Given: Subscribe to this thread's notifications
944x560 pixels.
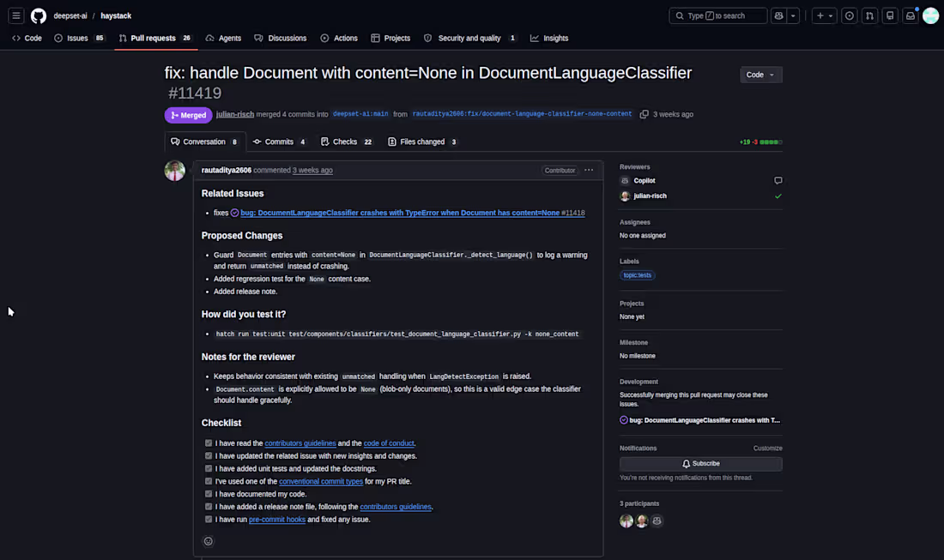Looking at the screenshot, I should point(701,464).
